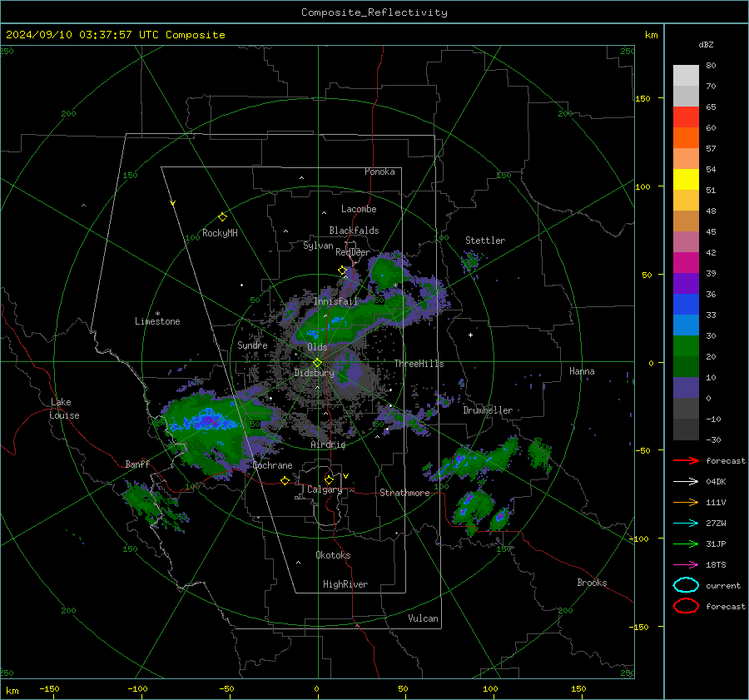Select the slate purple 0-10 dBZ swatch
The width and height of the screenshot is (749, 700).
[686, 388]
